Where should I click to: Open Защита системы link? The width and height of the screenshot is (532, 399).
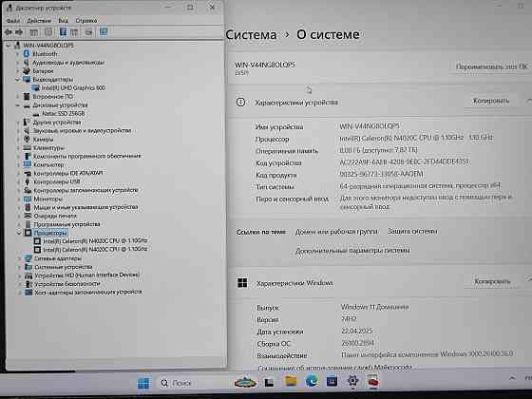[x=412, y=232]
